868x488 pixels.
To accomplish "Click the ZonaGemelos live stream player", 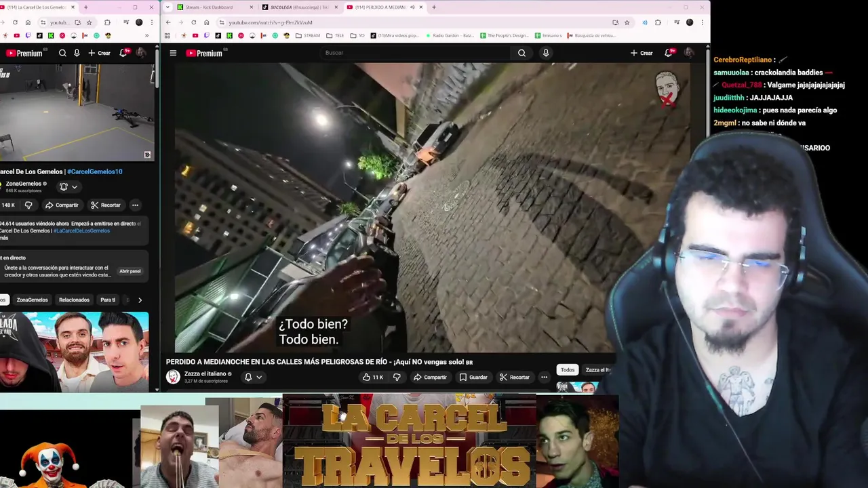I will pos(77,113).
